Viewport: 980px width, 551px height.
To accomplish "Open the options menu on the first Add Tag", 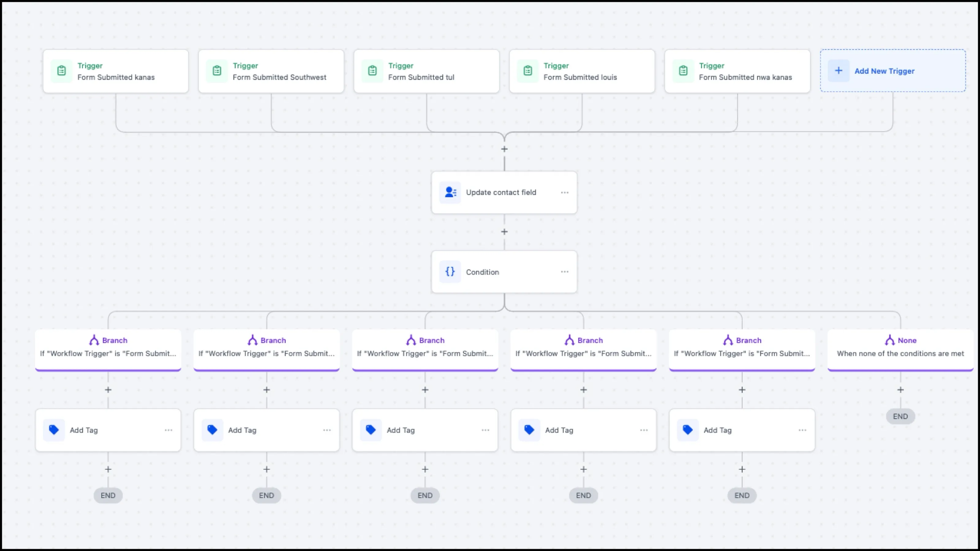I will coord(168,430).
